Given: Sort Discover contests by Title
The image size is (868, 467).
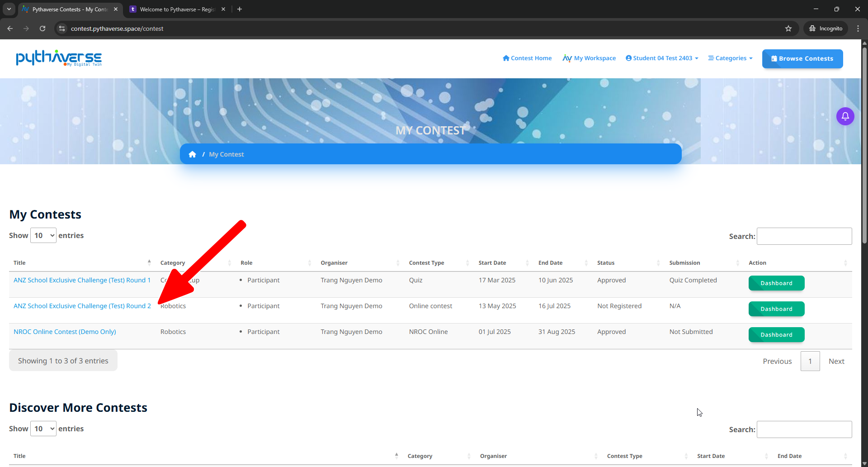Looking at the screenshot, I should 206,456.
